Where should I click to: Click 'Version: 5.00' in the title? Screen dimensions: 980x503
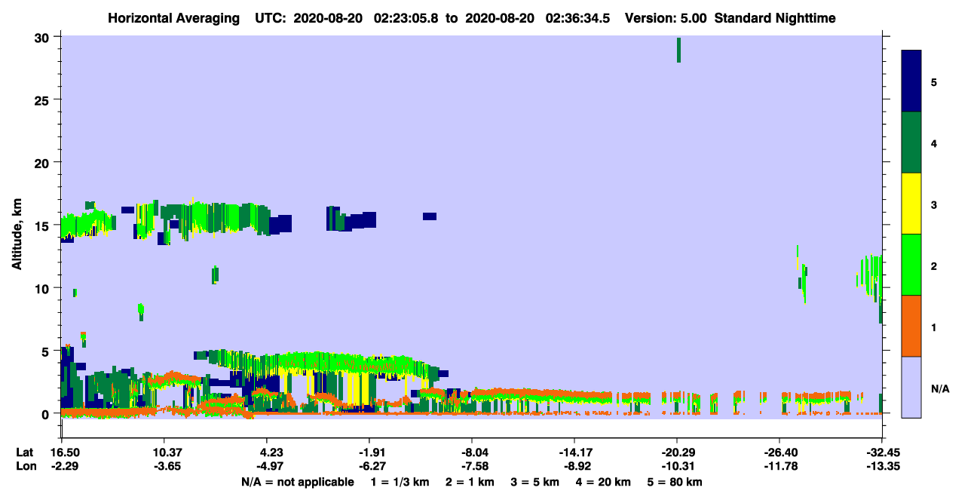[x=665, y=17]
